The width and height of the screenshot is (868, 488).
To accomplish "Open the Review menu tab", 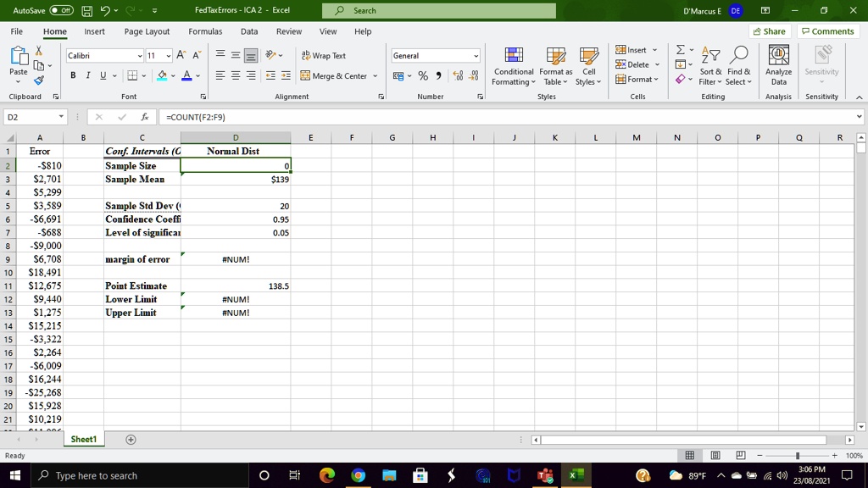I will click(x=288, y=31).
